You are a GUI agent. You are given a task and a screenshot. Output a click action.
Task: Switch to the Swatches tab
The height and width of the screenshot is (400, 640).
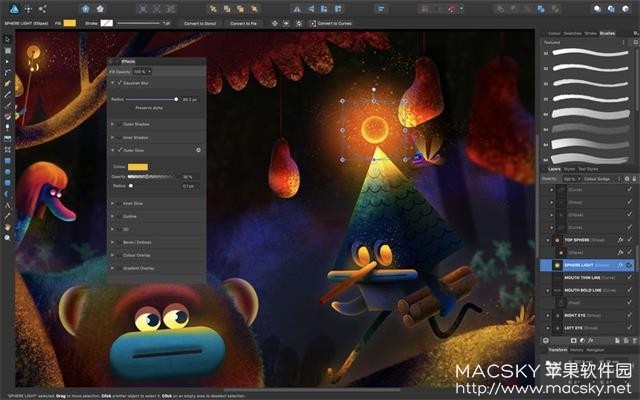click(x=572, y=33)
